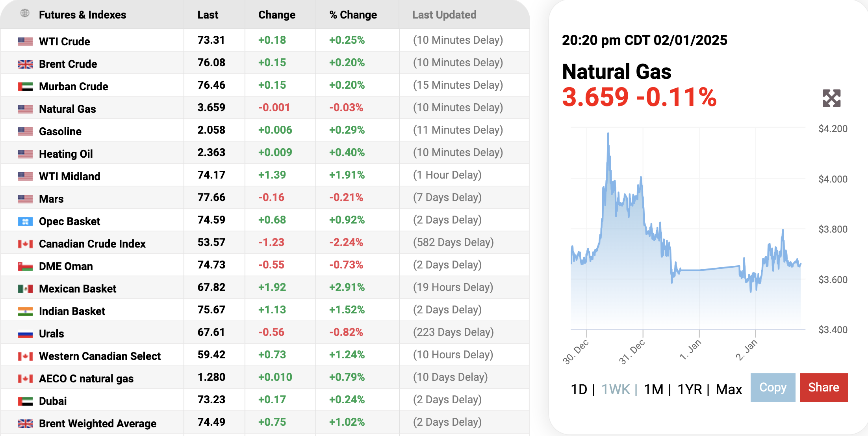
Task: Click the UAE flag beside Murban Crude
Action: 25,86
